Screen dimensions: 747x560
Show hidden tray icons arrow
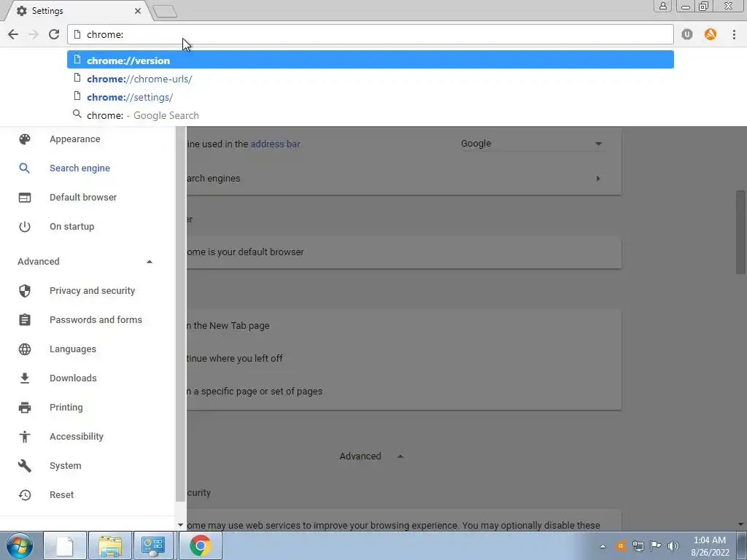603,546
